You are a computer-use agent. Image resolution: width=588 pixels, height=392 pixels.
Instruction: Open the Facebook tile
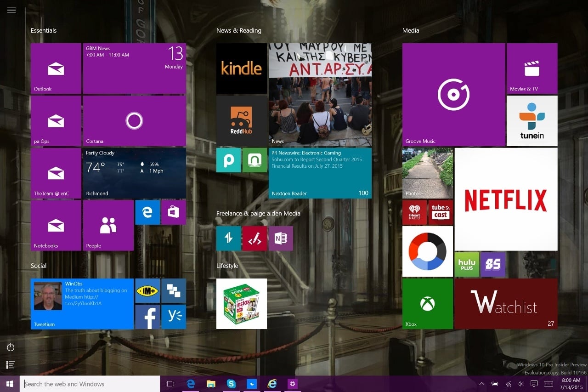[x=147, y=317]
